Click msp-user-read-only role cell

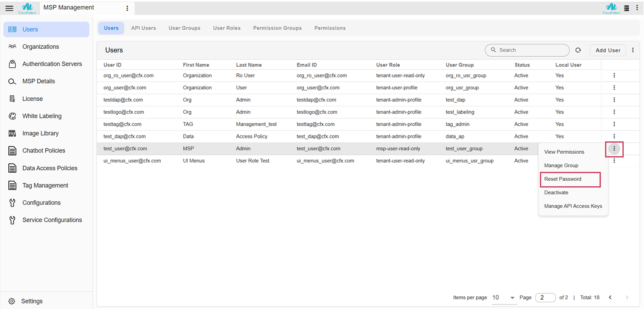(x=398, y=149)
